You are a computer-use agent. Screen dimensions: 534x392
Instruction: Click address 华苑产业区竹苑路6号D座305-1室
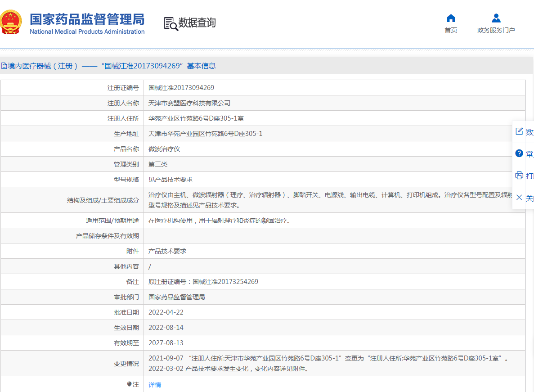(x=196, y=118)
